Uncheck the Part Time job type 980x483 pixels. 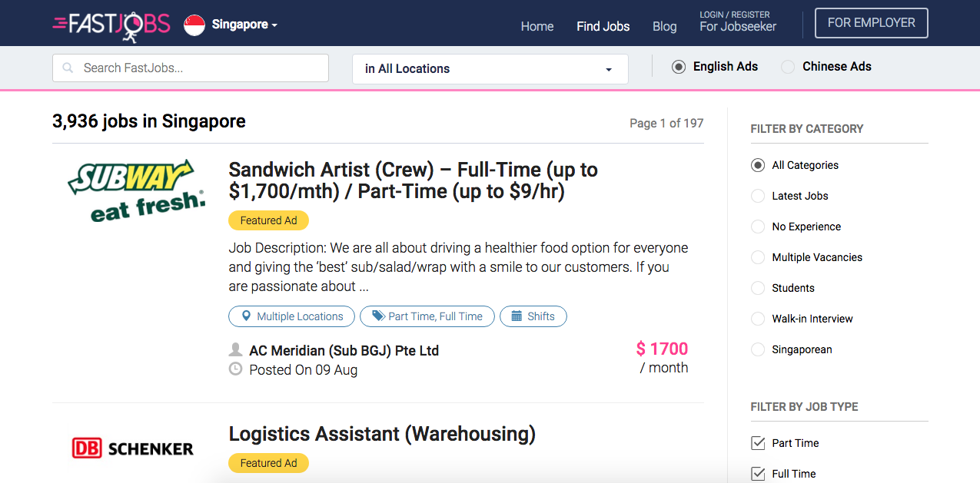[x=758, y=443]
